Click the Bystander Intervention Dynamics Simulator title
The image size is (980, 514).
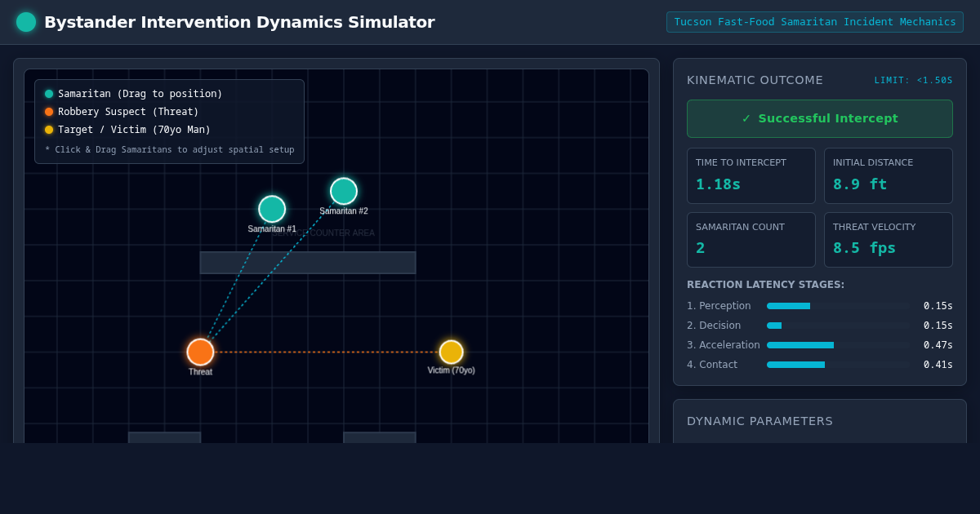coord(239,22)
